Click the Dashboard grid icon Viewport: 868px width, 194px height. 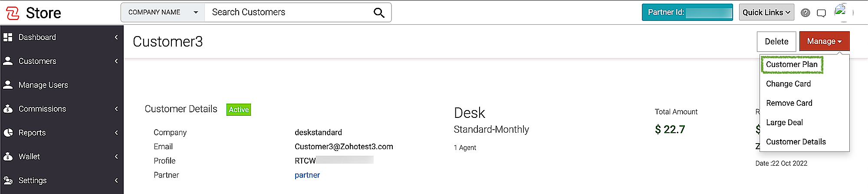pos(8,37)
